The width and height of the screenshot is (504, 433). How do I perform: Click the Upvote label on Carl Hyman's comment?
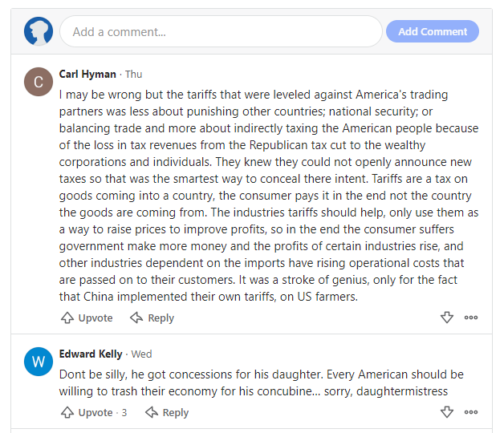(x=96, y=318)
